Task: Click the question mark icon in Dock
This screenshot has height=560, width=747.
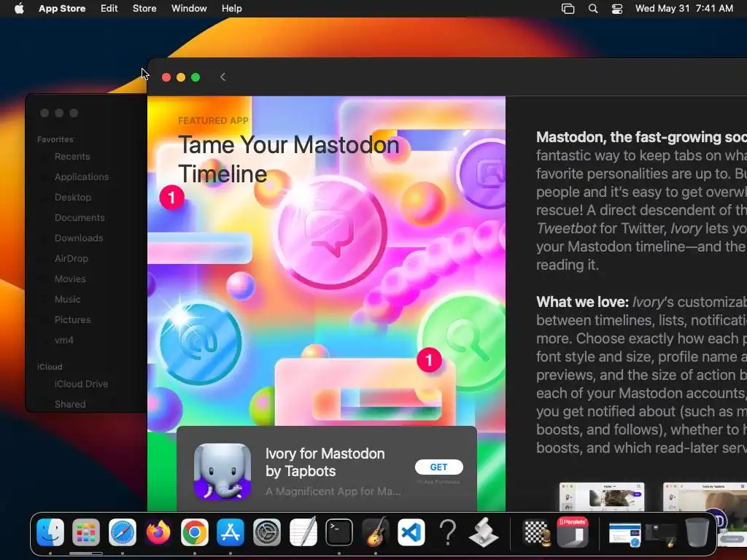Action: pos(447,532)
